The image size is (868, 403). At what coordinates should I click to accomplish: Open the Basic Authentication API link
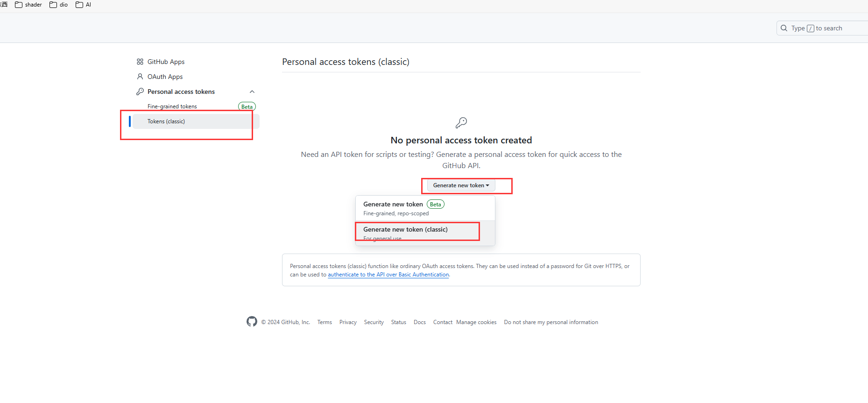click(x=388, y=275)
